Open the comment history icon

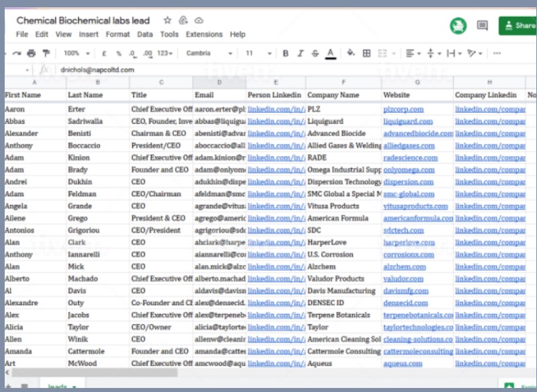[482, 26]
